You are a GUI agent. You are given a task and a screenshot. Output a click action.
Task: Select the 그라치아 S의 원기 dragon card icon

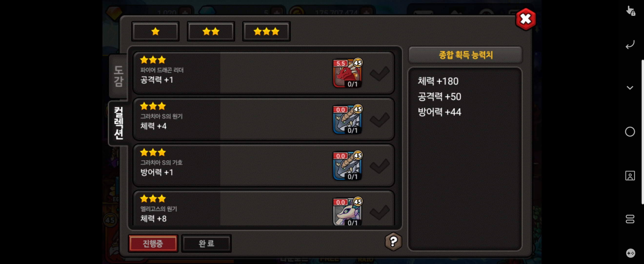point(347,120)
